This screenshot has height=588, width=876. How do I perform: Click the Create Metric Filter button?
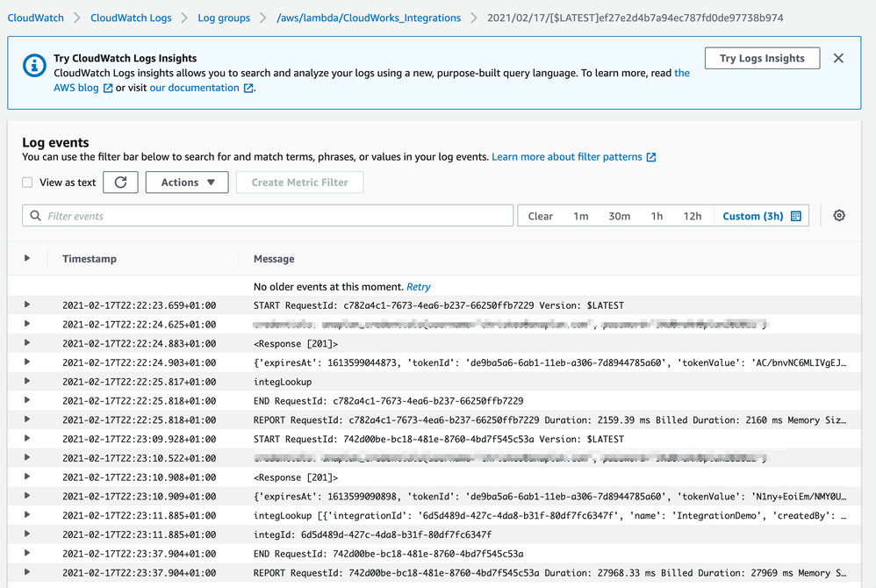[299, 183]
